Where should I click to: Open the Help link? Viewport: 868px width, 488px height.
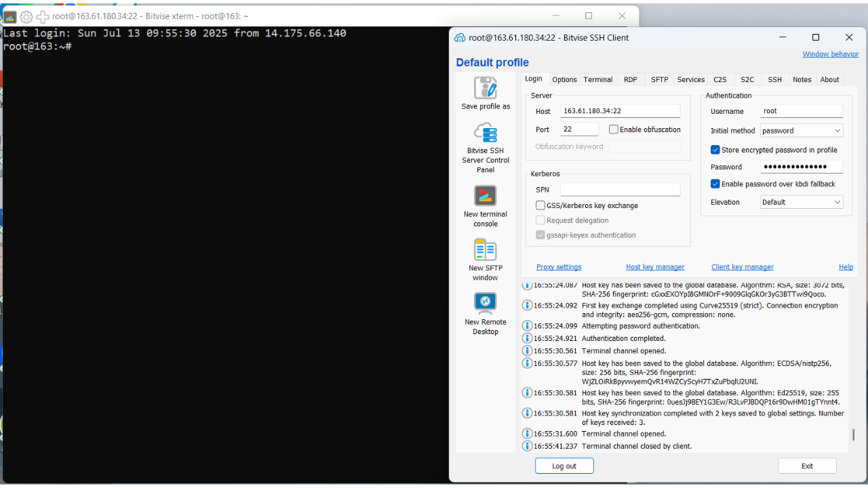point(846,267)
